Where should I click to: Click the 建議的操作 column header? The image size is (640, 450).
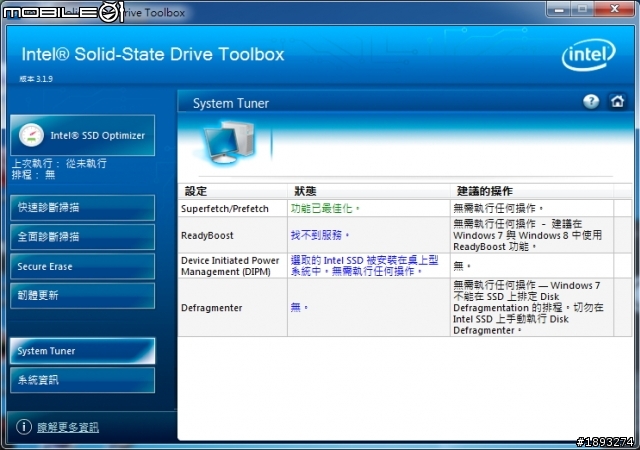point(532,191)
